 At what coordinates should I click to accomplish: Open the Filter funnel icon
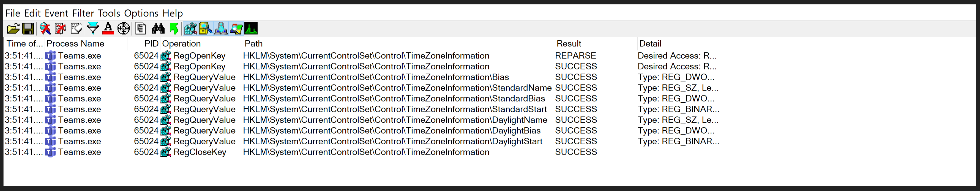coord(93,29)
